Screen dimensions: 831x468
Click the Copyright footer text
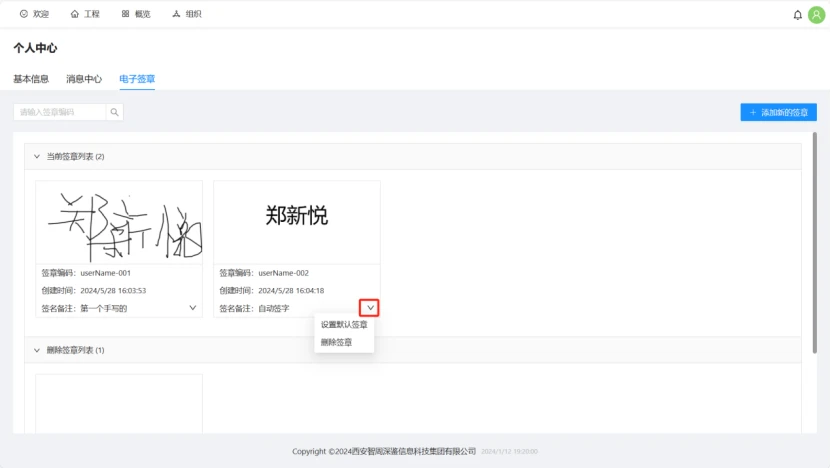tap(384, 452)
